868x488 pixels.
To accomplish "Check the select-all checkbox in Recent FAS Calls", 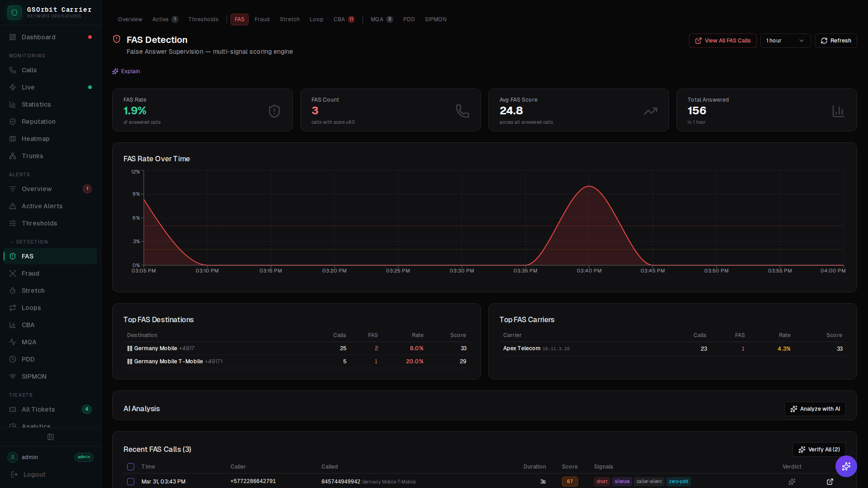I will 131,467.
